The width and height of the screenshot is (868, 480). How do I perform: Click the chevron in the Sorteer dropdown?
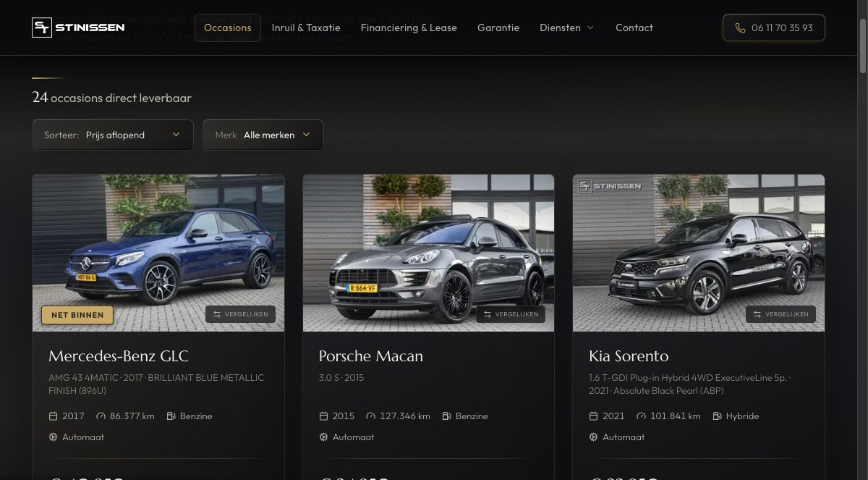click(x=176, y=135)
